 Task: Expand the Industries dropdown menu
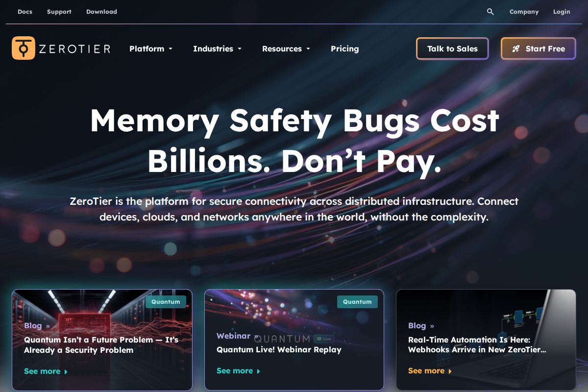coord(218,49)
